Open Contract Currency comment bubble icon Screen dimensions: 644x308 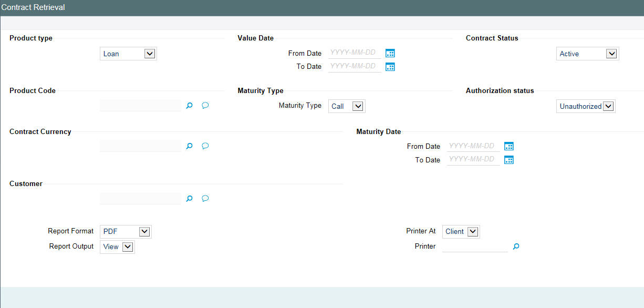(205, 146)
